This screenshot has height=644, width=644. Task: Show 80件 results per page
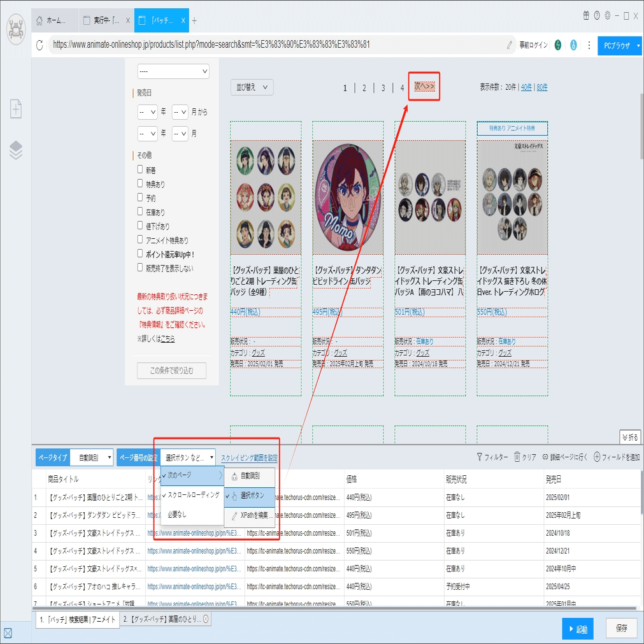click(541, 87)
